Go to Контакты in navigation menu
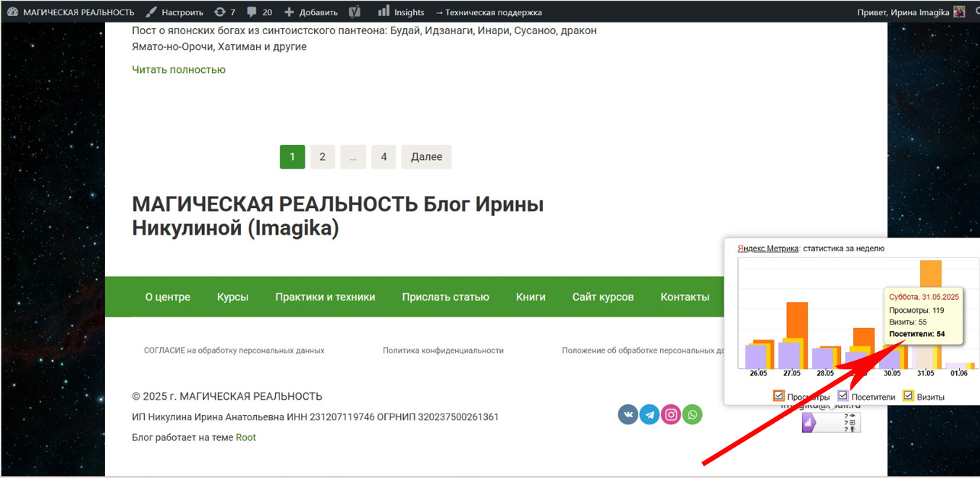980x478 pixels. click(685, 297)
